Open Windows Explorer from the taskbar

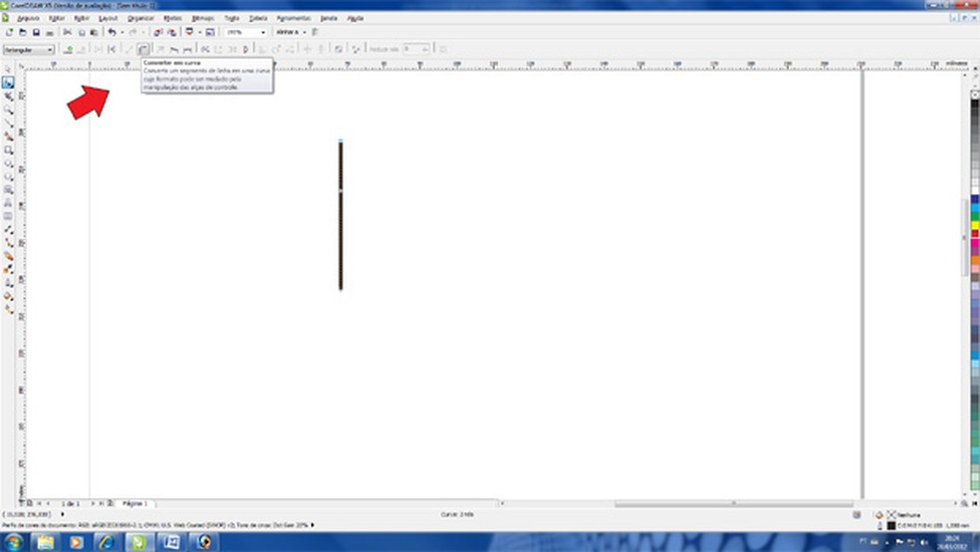pyautogui.click(x=45, y=542)
